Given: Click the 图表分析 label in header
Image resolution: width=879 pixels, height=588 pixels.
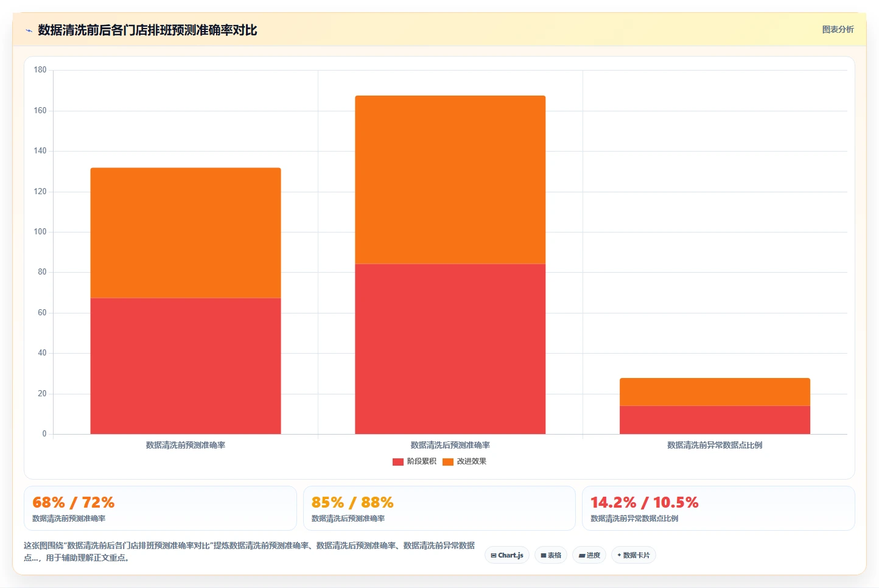Looking at the screenshot, I should pos(838,29).
